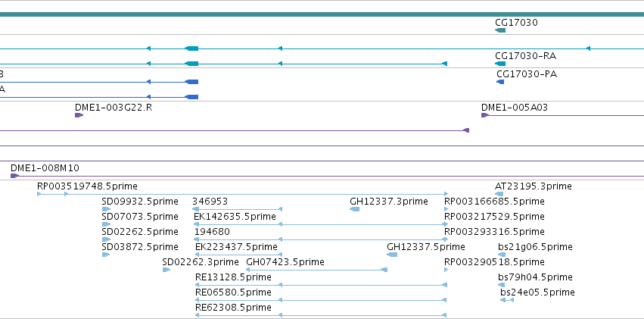Select the CG17030-PA protein label
The width and height of the screenshot is (644, 319).
pos(527,74)
